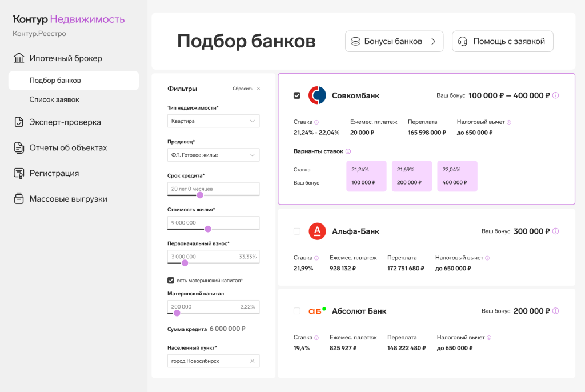Open Список заявок in sidebar
The width and height of the screenshot is (585, 392).
[54, 99]
